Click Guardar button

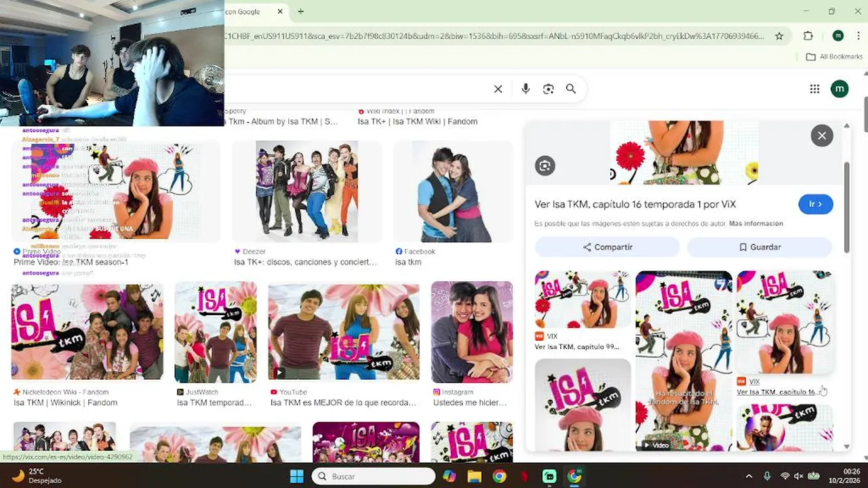pos(759,247)
